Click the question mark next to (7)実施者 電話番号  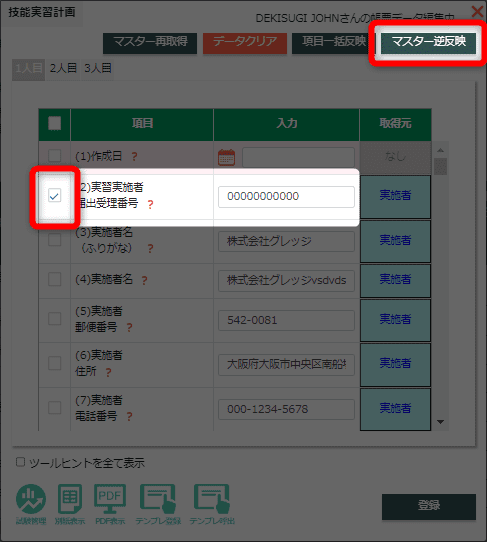click(x=129, y=417)
